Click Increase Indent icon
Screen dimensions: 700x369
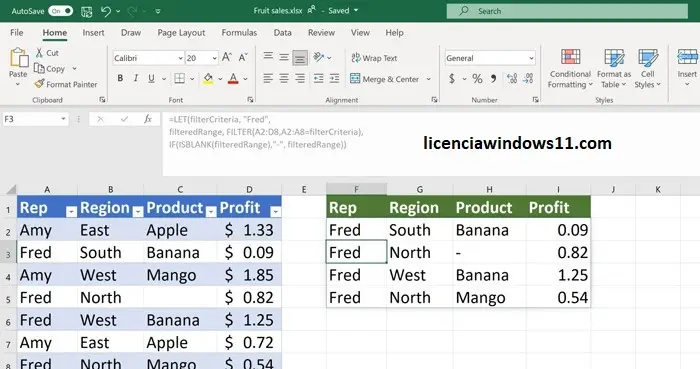pyautogui.click(x=334, y=79)
